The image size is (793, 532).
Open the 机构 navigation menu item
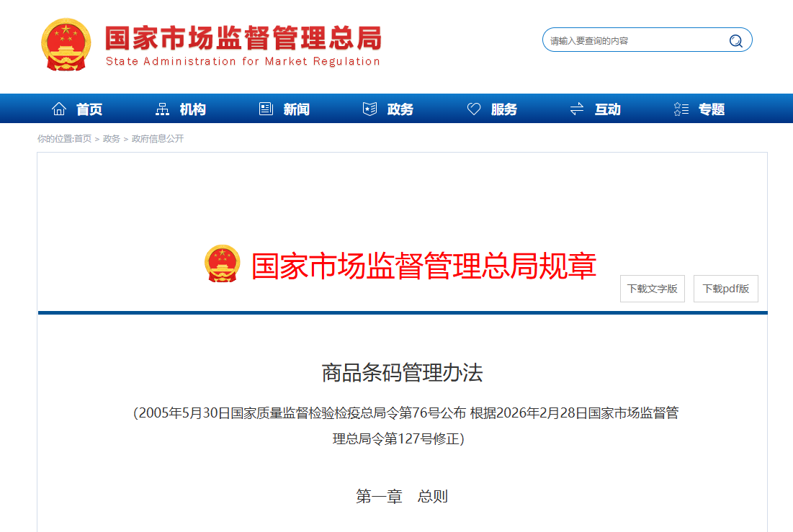click(193, 109)
